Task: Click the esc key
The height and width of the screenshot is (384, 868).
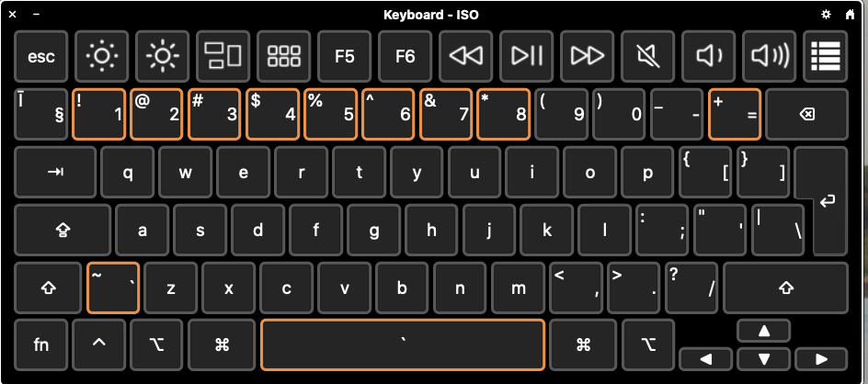Action: click(41, 56)
